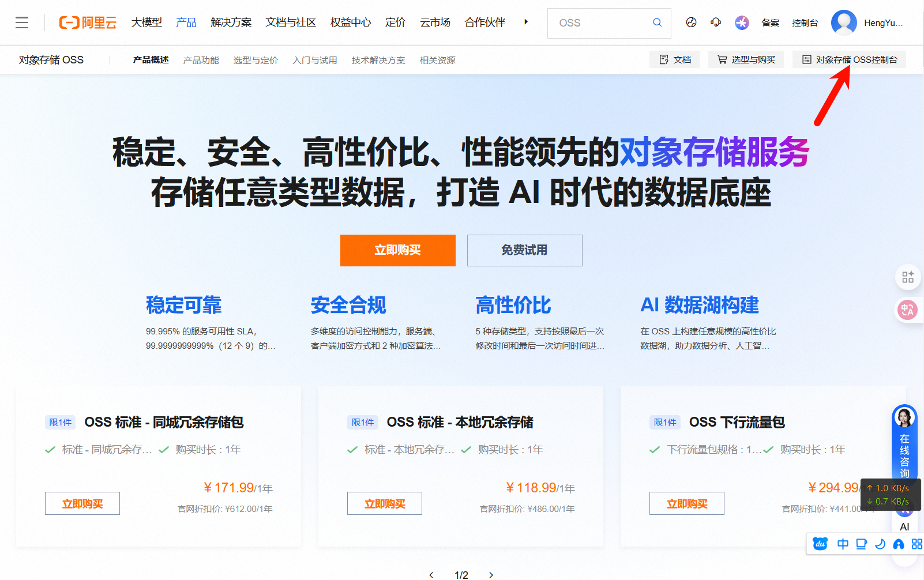924x580 pixels.
Task: Open the 文档与社区 top menu
Action: (291, 22)
